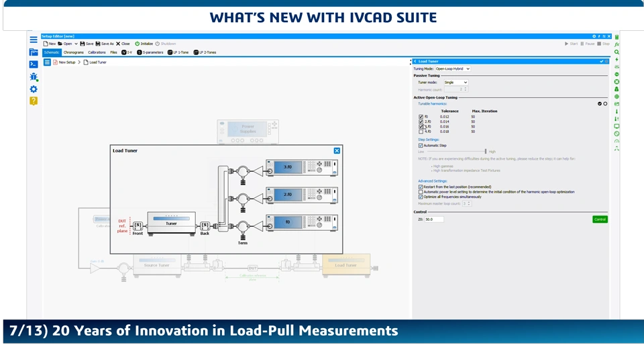
Task: Switch to the I-V tab
Action: click(x=127, y=52)
